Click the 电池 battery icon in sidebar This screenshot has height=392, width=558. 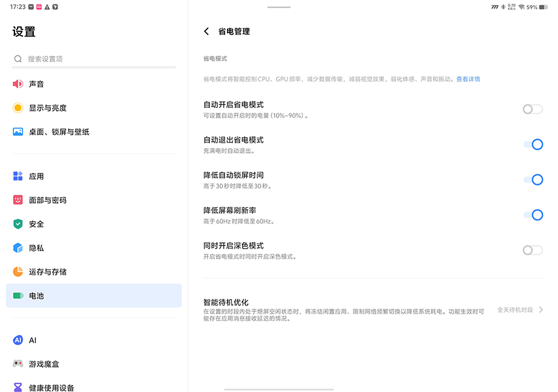pyautogui.click(x=18, y=296)
